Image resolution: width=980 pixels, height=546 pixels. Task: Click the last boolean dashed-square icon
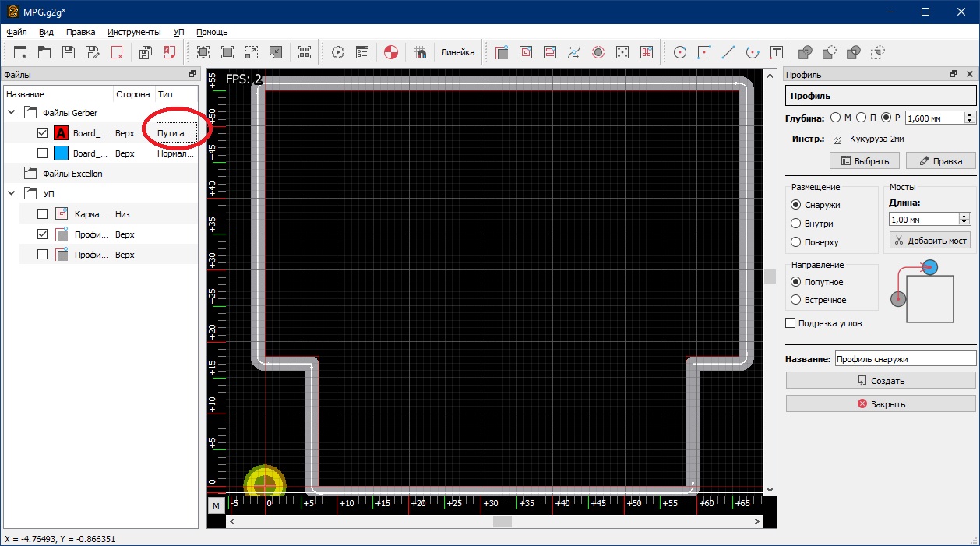(878, 52)
